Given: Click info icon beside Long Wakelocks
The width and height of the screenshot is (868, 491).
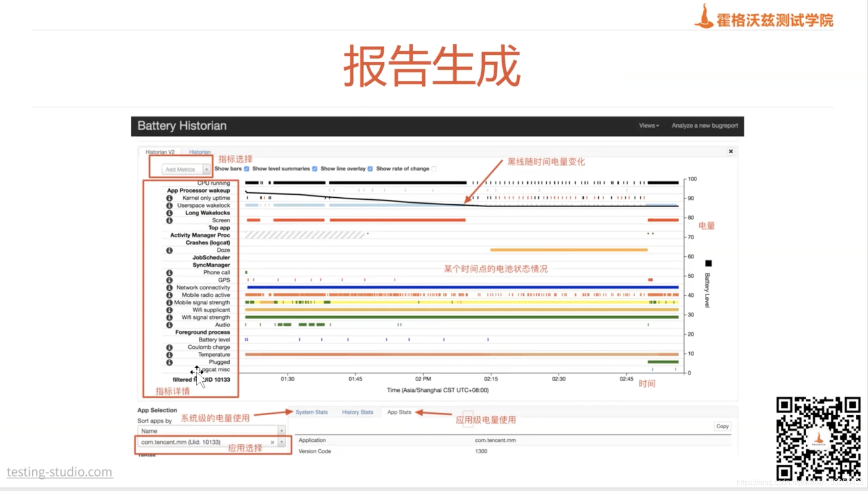Looking at the screenshot, I should click(169, 213).
